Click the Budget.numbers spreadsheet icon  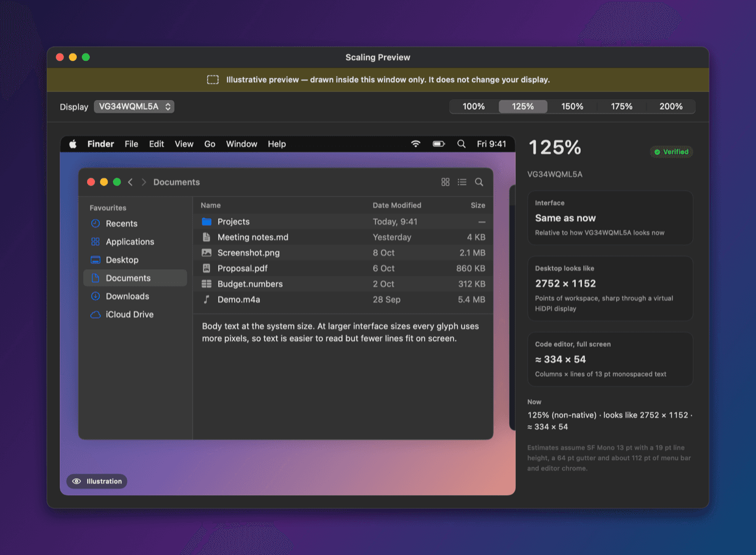pos(207,284)
